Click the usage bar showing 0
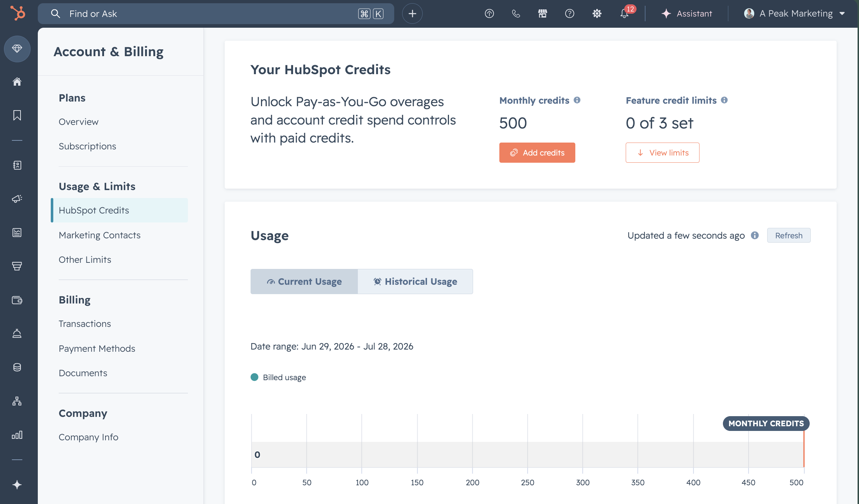 click(x=527, y=454)
